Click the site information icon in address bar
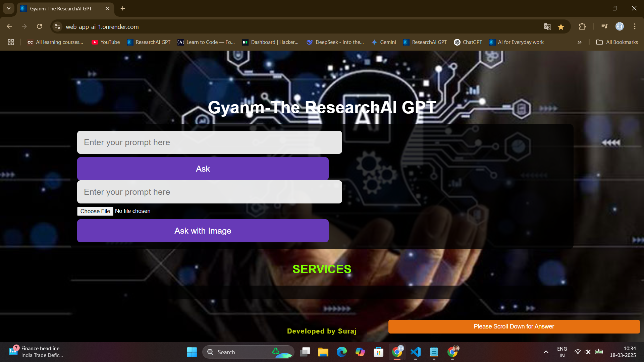This screenshot has width=644, height=362. coord(57,26)
